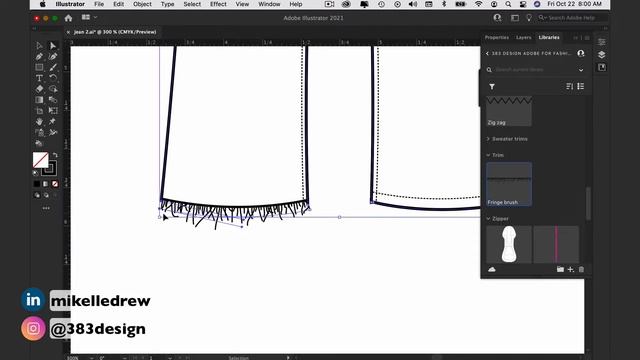Image resolution: width=640 pixels, height=360 pixels.
Task: Open sort options in Libraries panel
Action: tap(570, 87)
